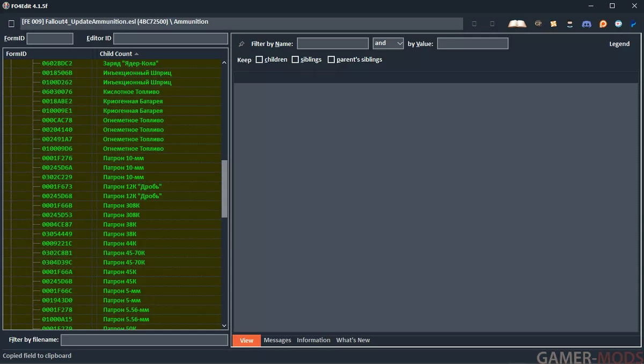Open the Ko-fi cup icon
The image size is (644, 364).
[x=619, y=24]
